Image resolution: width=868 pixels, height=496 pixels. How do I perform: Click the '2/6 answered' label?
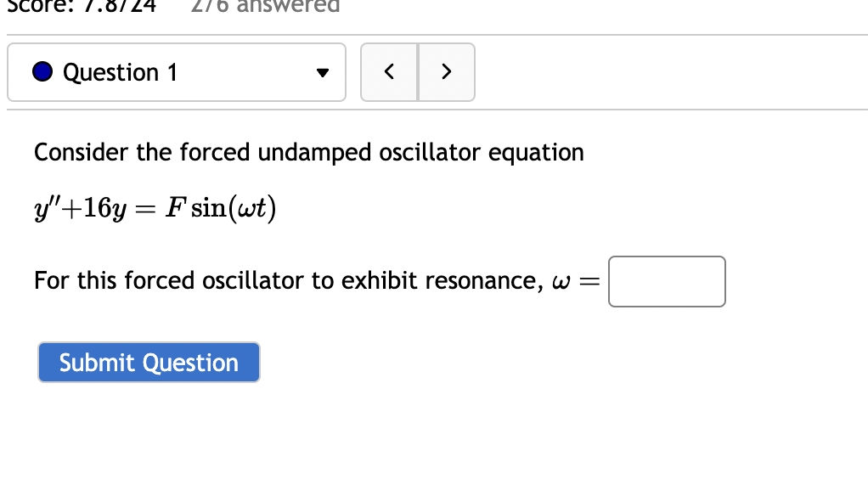pos(265,8)
